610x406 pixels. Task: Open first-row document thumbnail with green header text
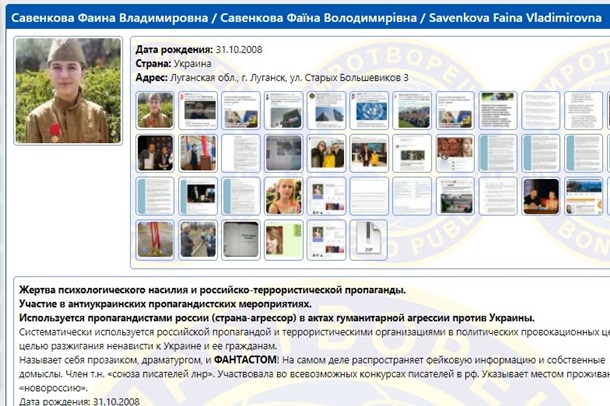coord(498,110)
